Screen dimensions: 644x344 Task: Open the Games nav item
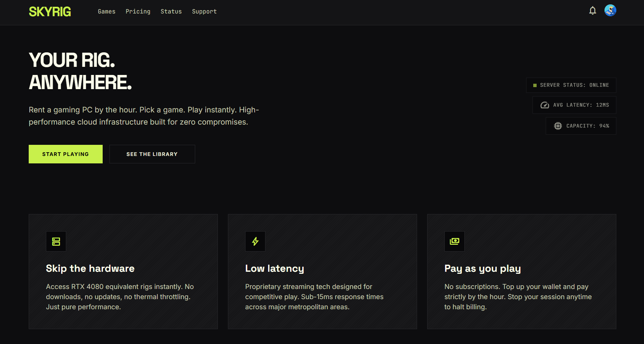click(x=107, y=11)
